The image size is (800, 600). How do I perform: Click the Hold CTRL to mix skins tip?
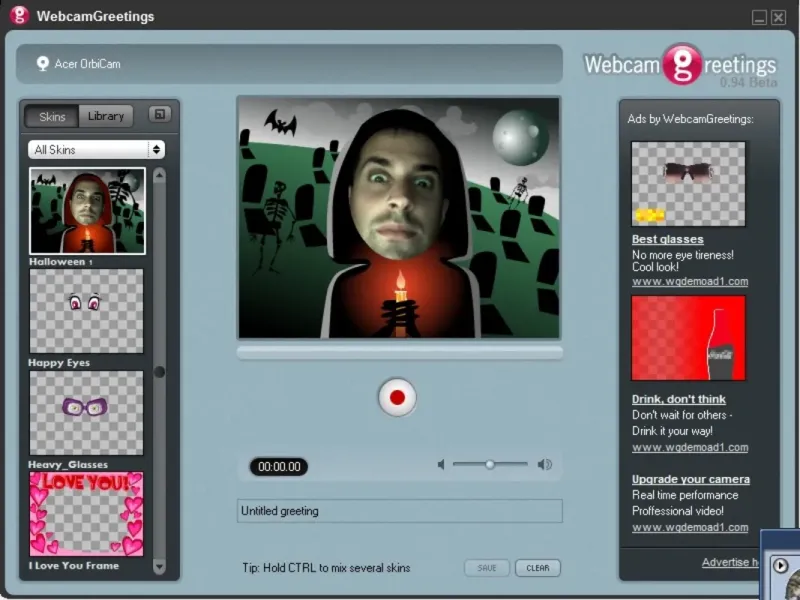coord(326,568)
